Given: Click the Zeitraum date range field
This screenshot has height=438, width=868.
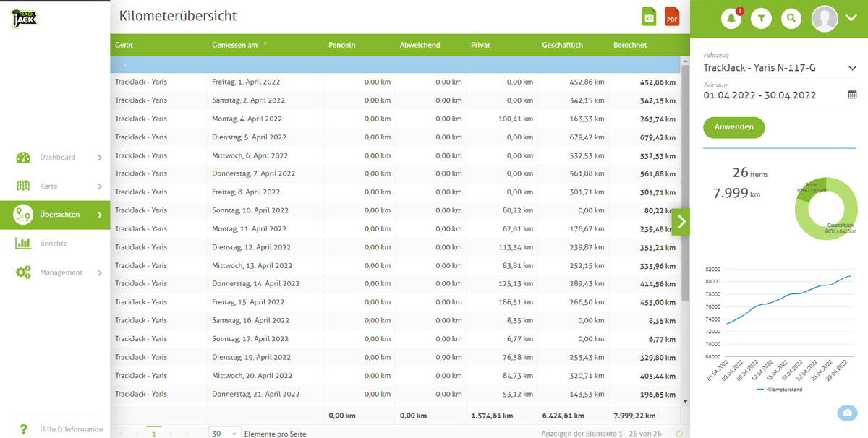Looking at the screenshot, I should pos(759,95).
